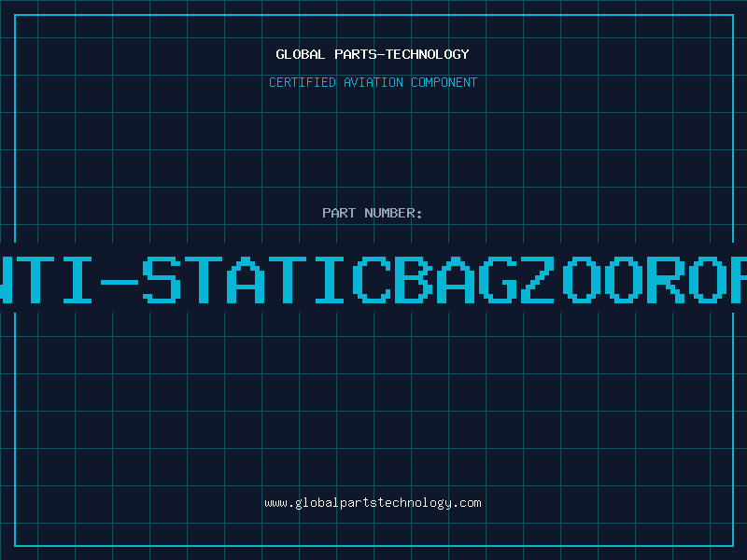The width and height of the screenshot is (747, 560).
Task: Click the large ANTI-STATICBAG part number text
Action: coord(373,279)
